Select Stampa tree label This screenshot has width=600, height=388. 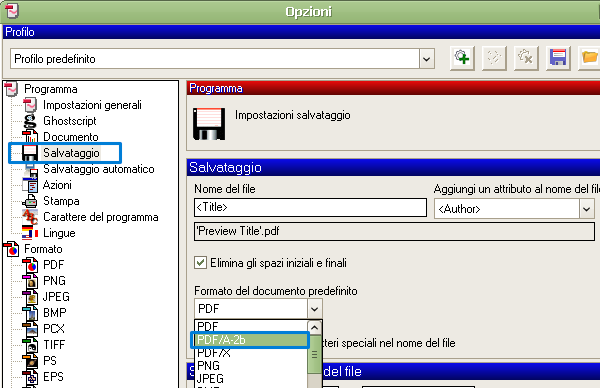click(61, 201)
